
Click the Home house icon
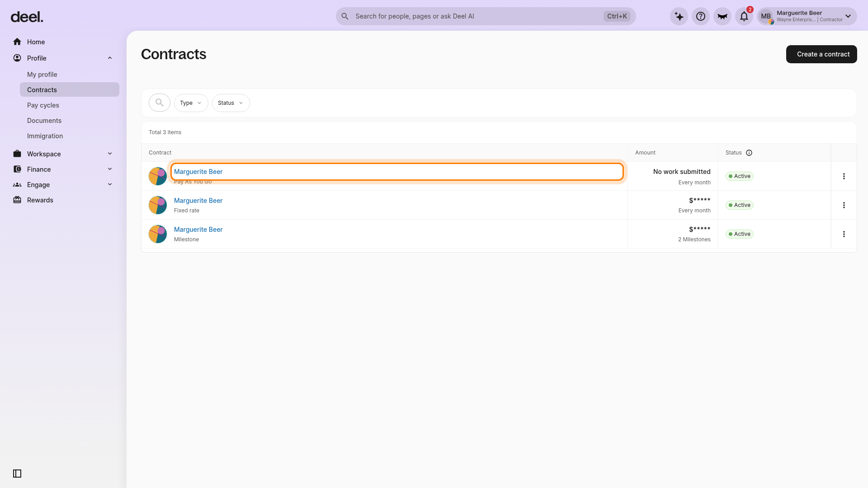17,42
